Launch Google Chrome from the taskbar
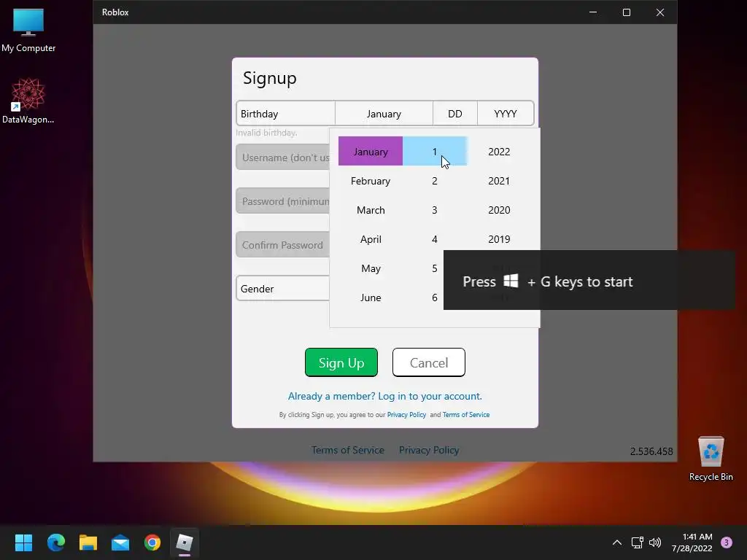Viewport: 747px width, 560px height. (x=152, y=542)
